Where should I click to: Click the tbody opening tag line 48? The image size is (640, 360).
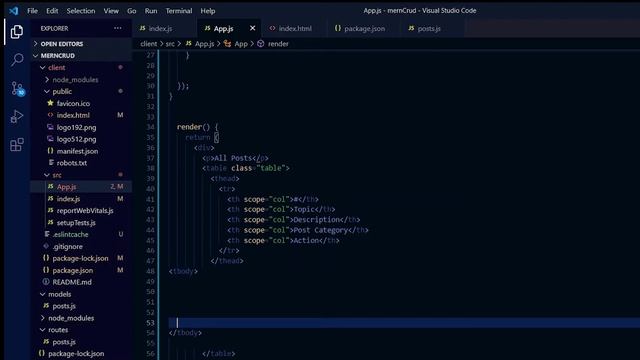click(x=183, y=271)
